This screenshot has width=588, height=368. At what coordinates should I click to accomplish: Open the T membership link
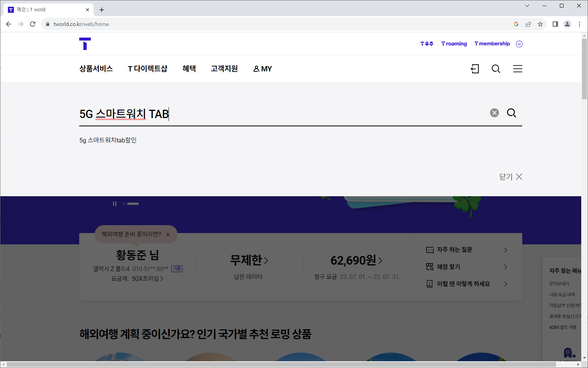(492, 44)
